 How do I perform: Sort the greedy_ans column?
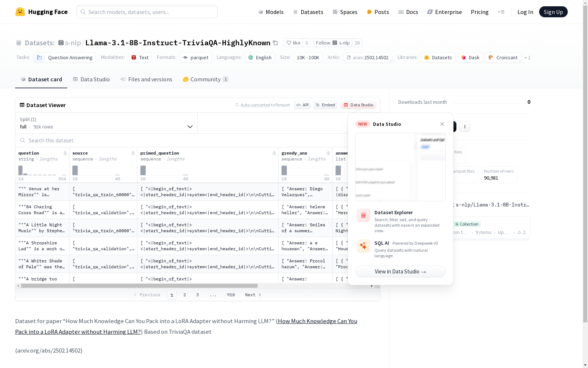click(328, 153)
